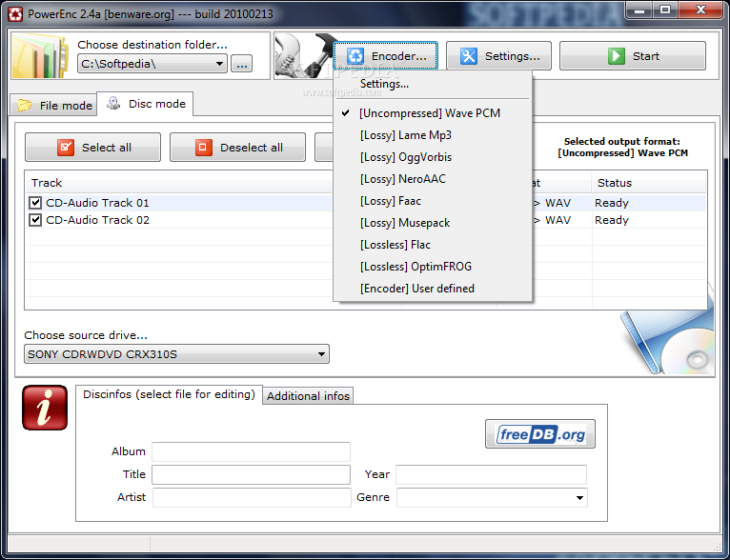The height and width of the screenshot is (560, 730).
Task: Click the PowerEnc title bar app icon
Action: (x=15, y=14)
